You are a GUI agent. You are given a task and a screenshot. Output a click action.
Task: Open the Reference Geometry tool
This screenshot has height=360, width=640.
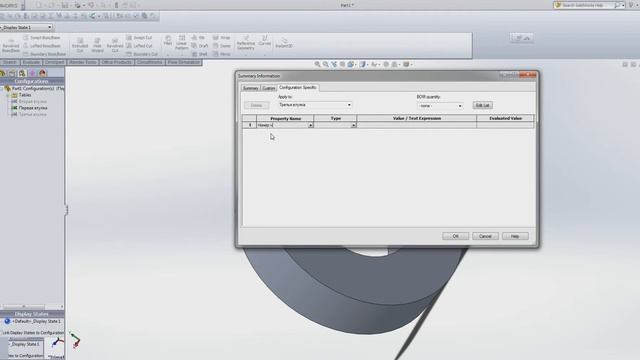246,42
